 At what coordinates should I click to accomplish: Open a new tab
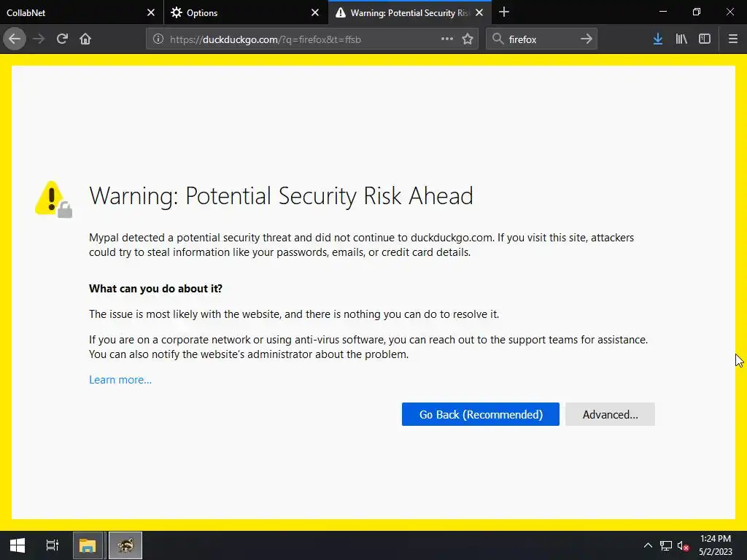[x=504, y=12]
